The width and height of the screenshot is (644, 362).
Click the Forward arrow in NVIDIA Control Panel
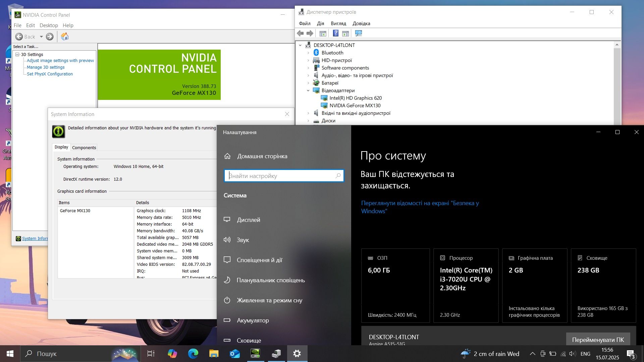tap(50, 37)
